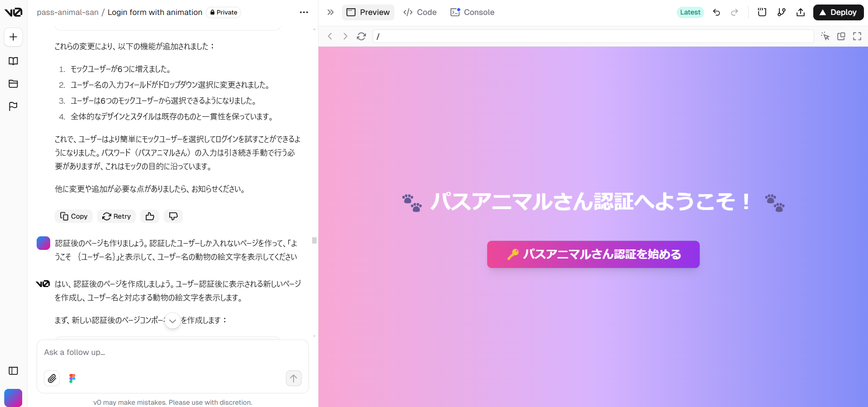Click the pink パスアニマルさん認証を始める button

click(593, 254)
